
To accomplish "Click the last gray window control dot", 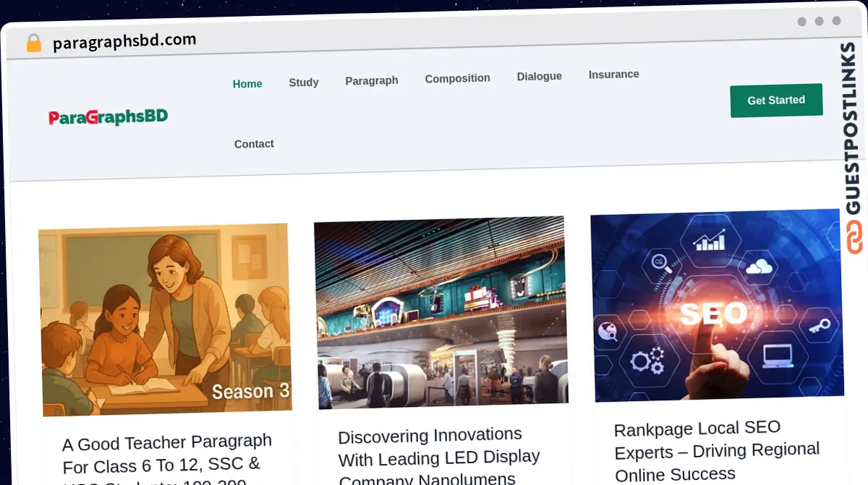I will coord(836,22).
